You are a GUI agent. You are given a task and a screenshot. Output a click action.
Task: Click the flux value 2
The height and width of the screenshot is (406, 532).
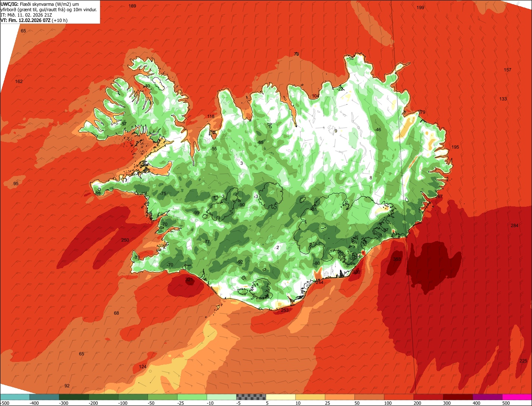[278, 247]
